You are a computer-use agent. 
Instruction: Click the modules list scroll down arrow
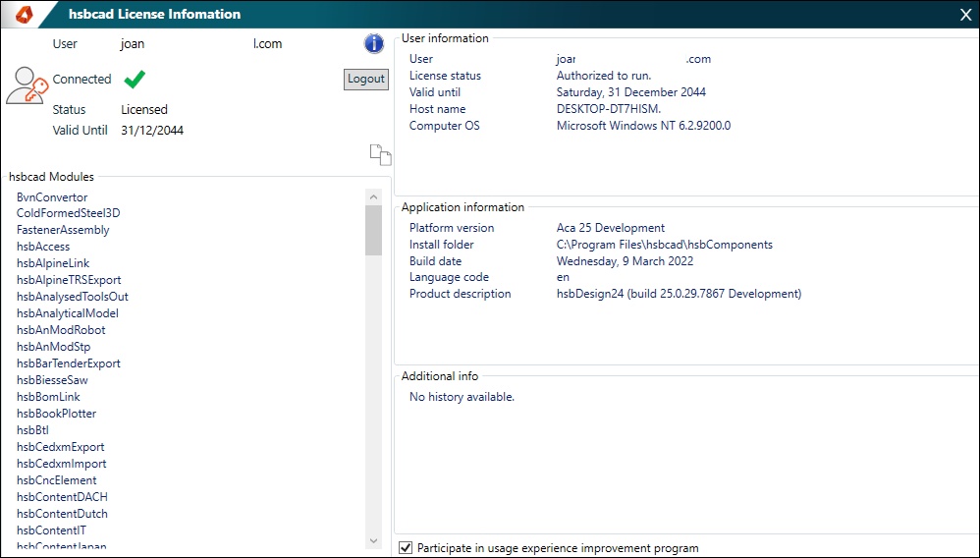tap(374, 541)
